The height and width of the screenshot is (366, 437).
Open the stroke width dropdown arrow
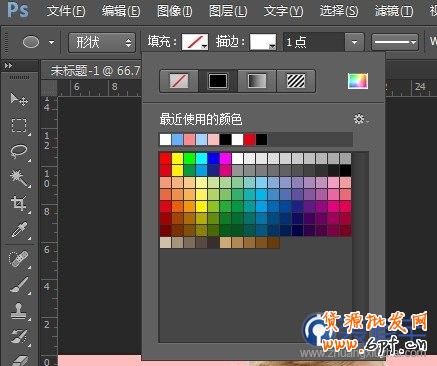(354, 42)
